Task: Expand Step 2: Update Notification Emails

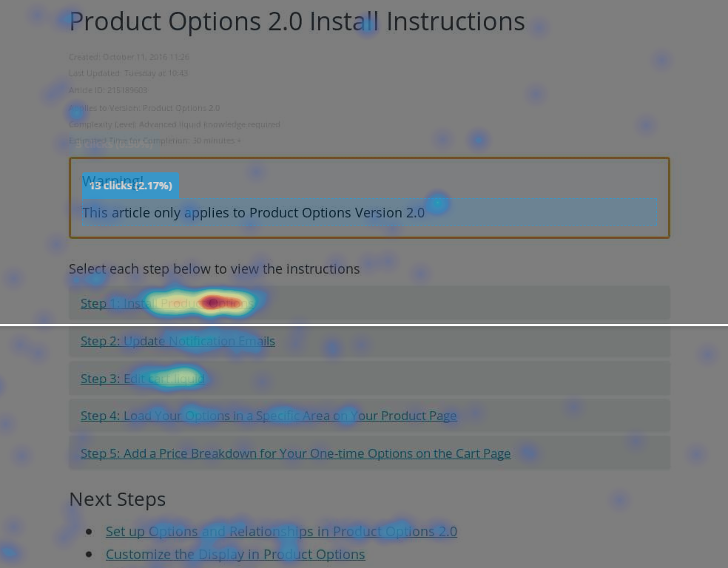Action: [x=178, y=341]
